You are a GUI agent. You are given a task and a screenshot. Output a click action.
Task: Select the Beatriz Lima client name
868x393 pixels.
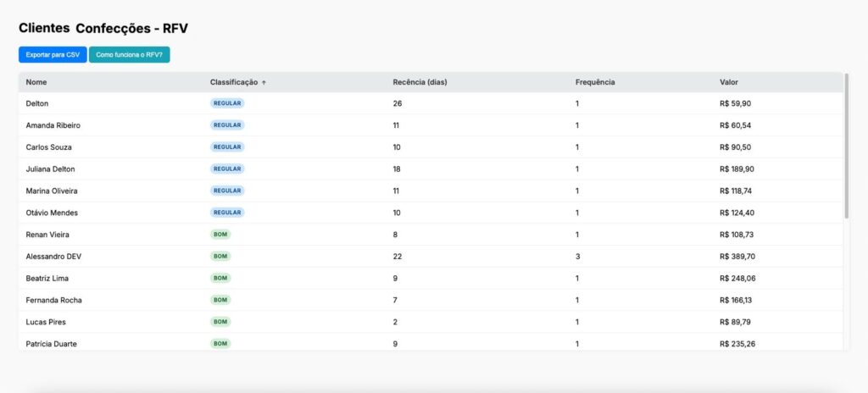(47, 278)
